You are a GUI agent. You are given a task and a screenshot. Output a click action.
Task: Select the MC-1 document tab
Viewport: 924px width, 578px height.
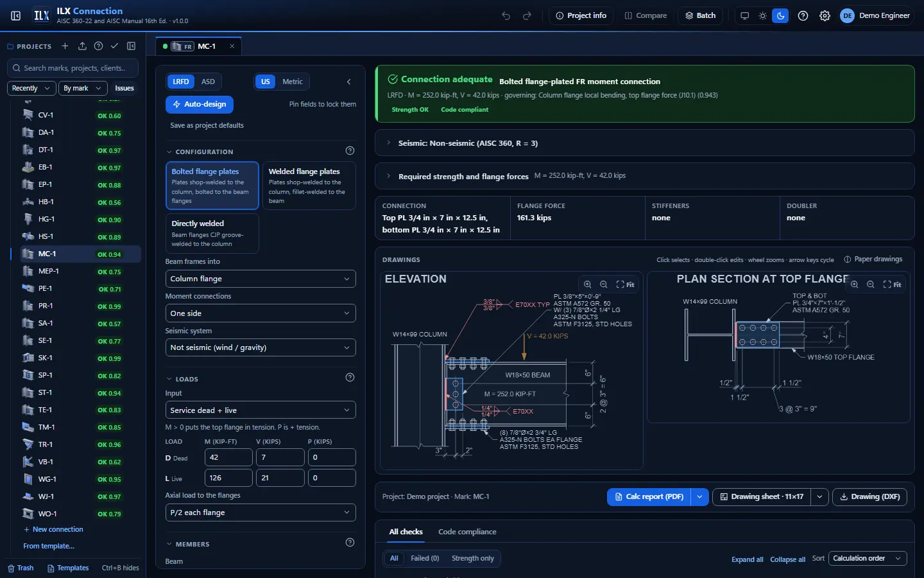pos(199,46)
